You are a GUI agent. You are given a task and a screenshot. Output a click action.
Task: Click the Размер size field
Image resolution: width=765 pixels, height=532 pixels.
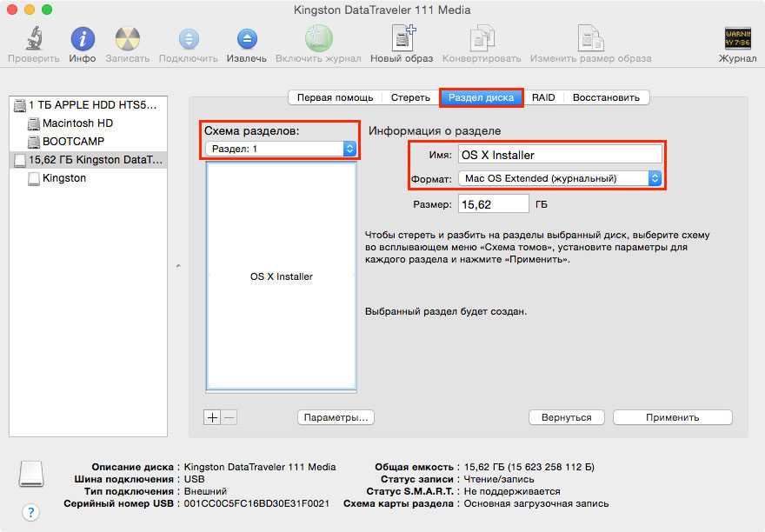point(493,204)
